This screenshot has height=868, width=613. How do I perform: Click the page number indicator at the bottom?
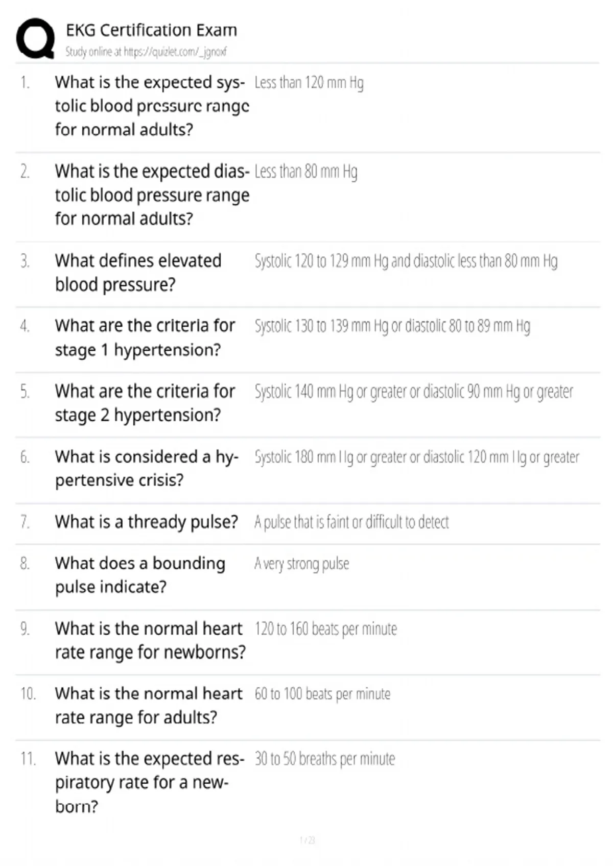[x=307, y=840]
